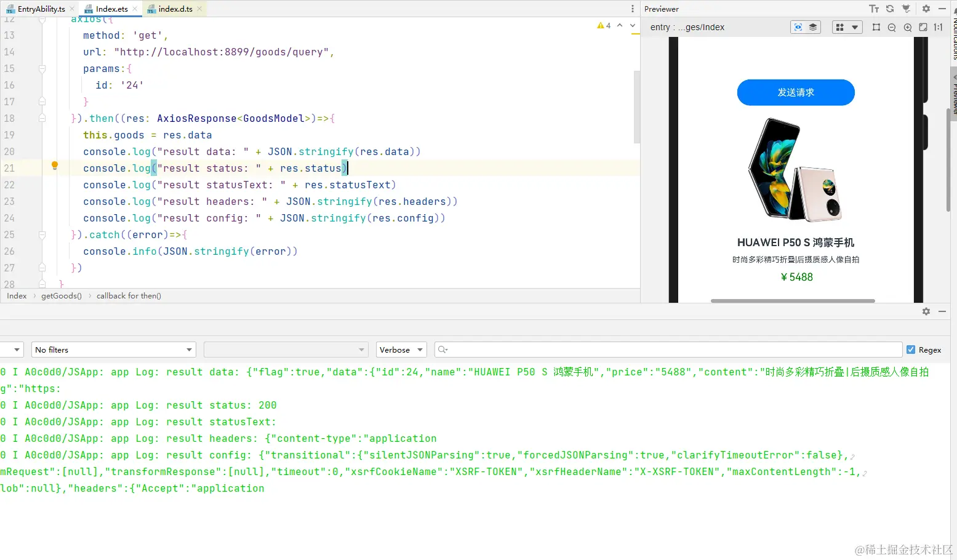Viewport: 957px width, 560px height.
Task: Close the Index.ets tab
Action: [x=135, y=9]
